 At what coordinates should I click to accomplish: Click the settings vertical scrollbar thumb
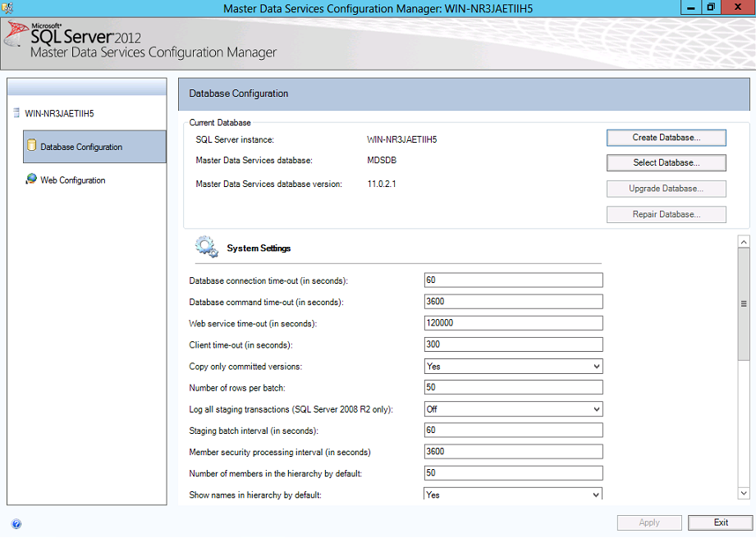[x=744, y=304]
